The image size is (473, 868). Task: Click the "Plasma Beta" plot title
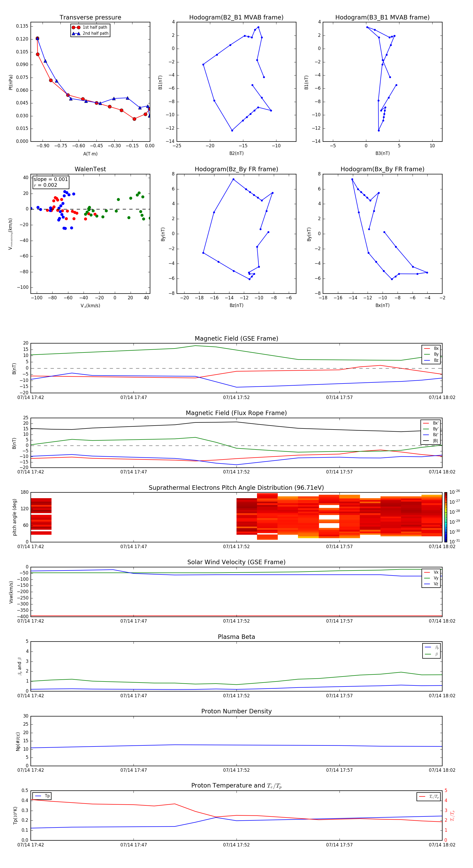pyautogui.click(x=236, y=637)
